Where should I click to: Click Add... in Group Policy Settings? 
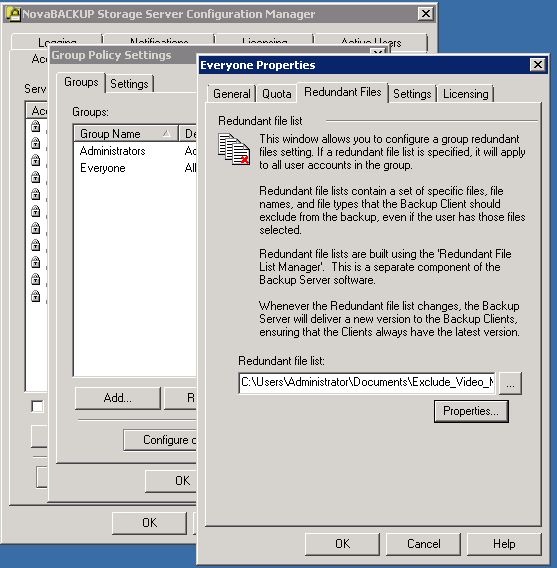click(118, 398)
